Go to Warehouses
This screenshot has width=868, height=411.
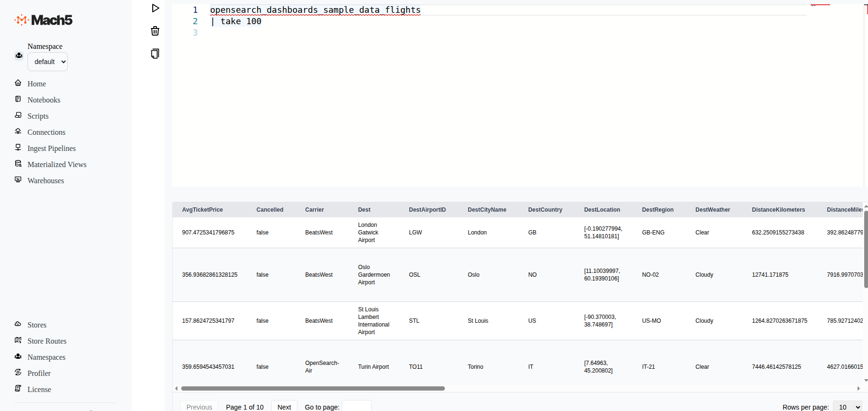click(46, 181)
